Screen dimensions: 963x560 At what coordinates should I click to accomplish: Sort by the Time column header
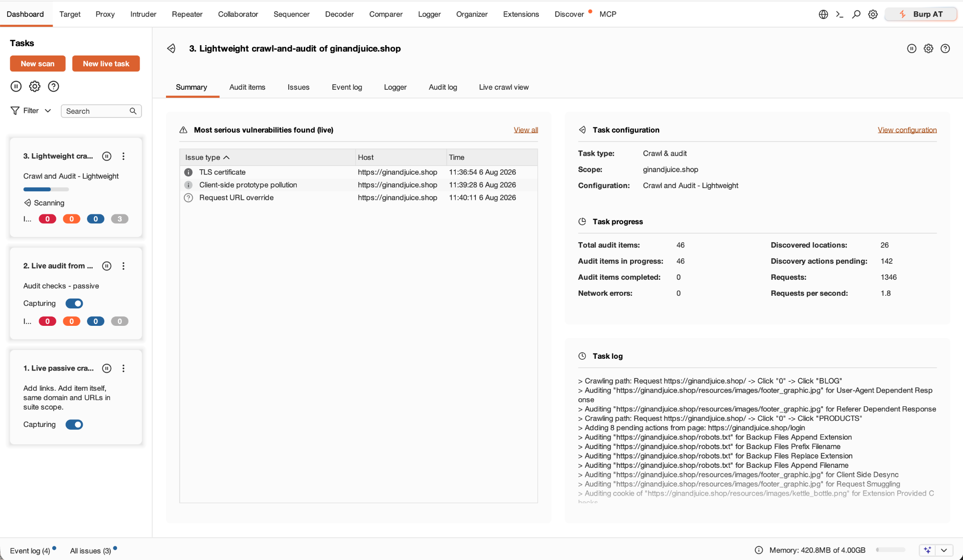point(492,158)
